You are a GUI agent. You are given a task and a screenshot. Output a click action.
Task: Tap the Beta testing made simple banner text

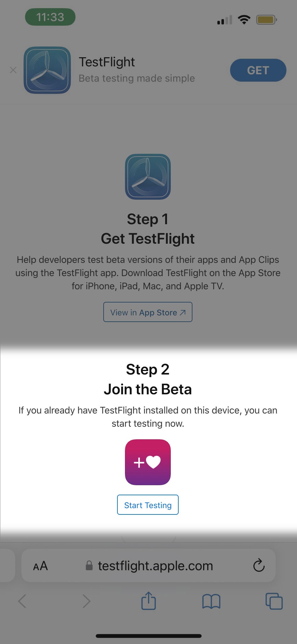pyautogui.click(x=136, y=78)
